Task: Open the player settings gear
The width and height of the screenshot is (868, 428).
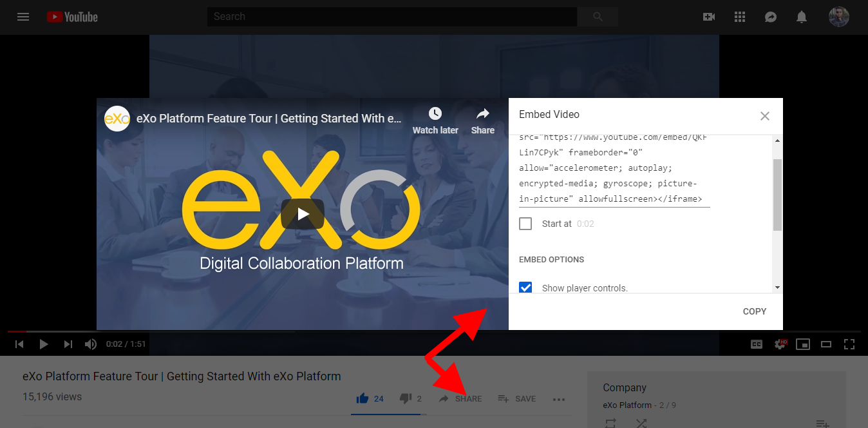Action: 780,344
